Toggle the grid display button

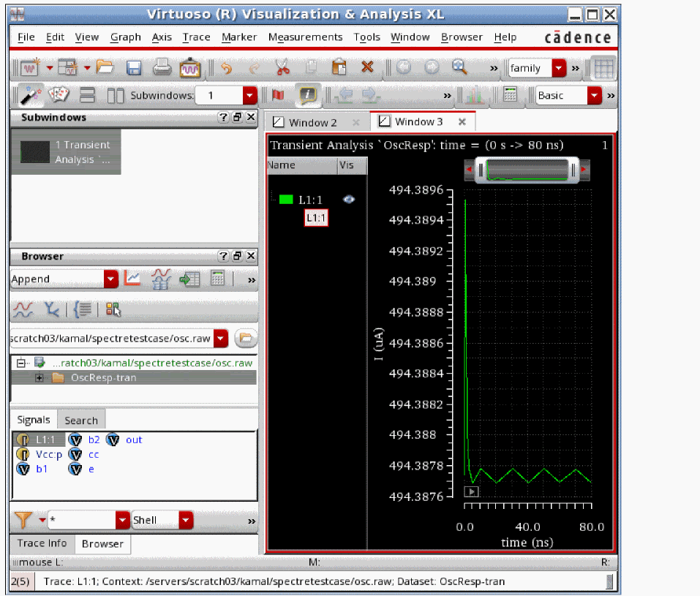click(x=603, y=68)
